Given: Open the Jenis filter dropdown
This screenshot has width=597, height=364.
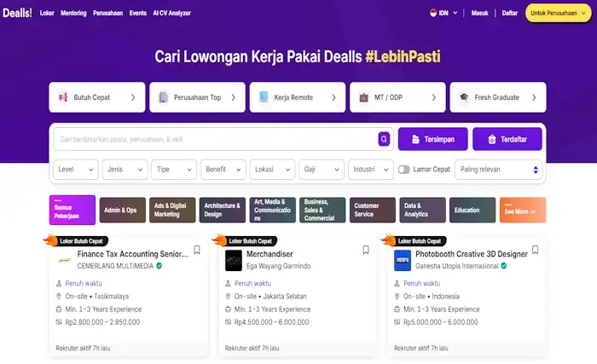Looking at the screenshot, I should (125, 170).
